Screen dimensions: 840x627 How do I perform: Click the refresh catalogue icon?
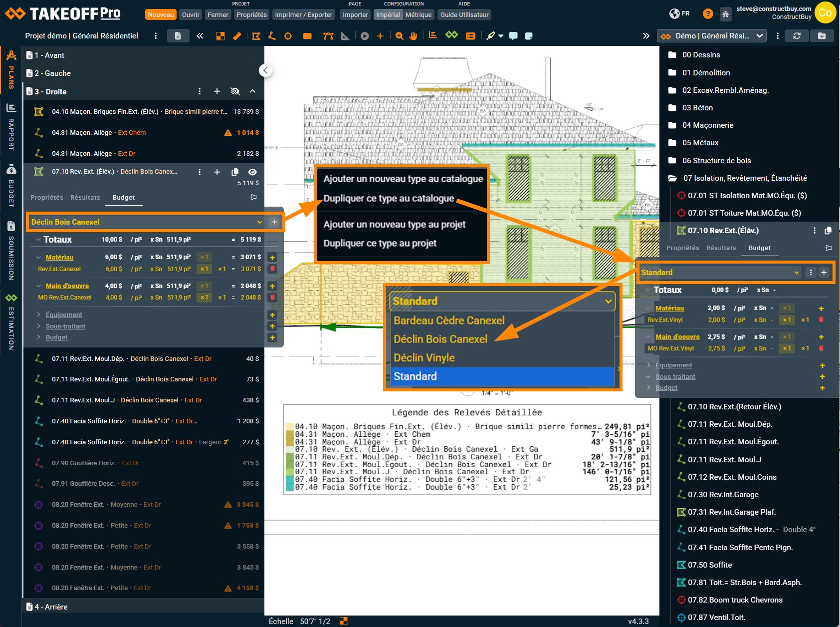[x=797, y=36]
